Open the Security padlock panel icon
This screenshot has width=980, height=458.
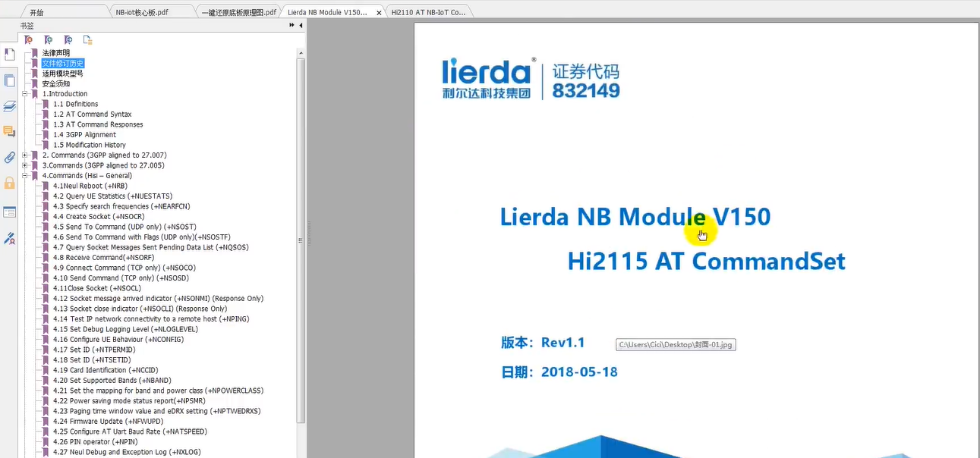9,183
